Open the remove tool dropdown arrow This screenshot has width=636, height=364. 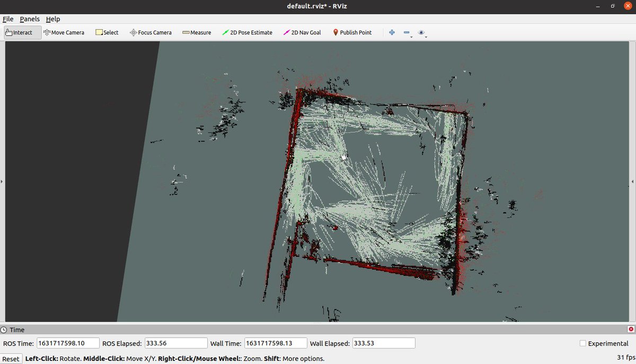412,36
